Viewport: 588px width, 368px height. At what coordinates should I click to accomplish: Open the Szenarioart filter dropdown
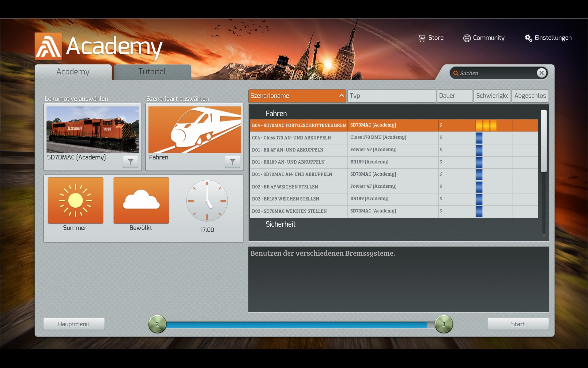coord(232,162)
